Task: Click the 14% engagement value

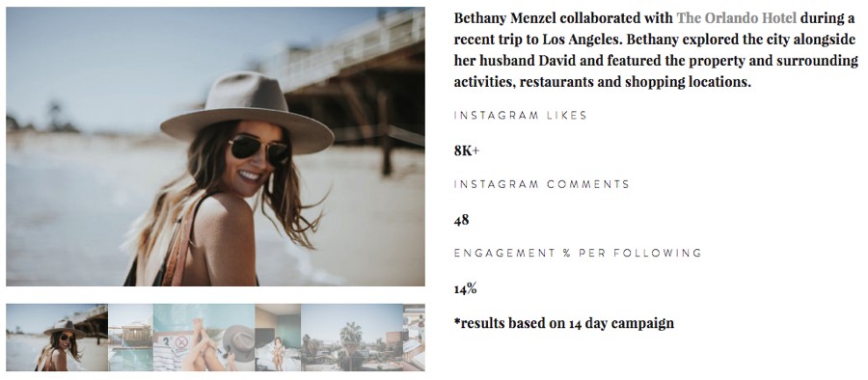Action: point(466,288)
